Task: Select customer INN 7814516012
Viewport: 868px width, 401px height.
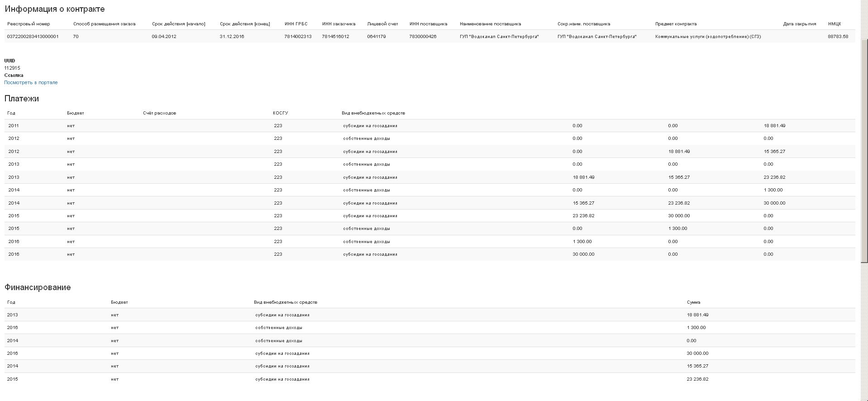Action: [x=335, y=37]
